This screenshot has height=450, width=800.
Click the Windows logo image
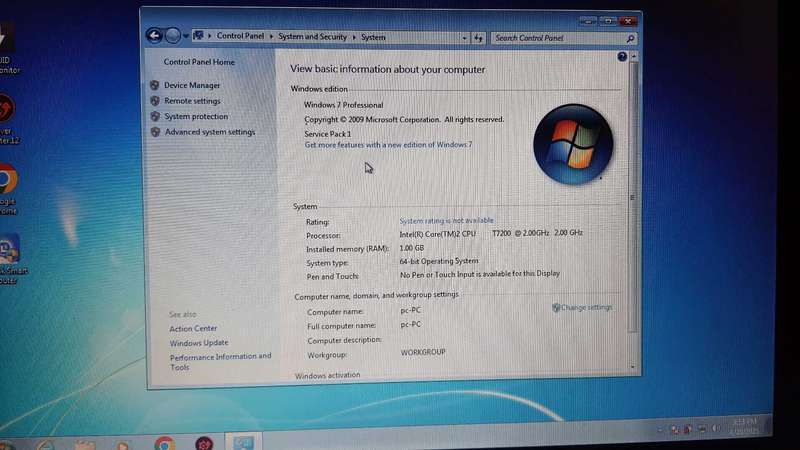[x=573, y=144]
